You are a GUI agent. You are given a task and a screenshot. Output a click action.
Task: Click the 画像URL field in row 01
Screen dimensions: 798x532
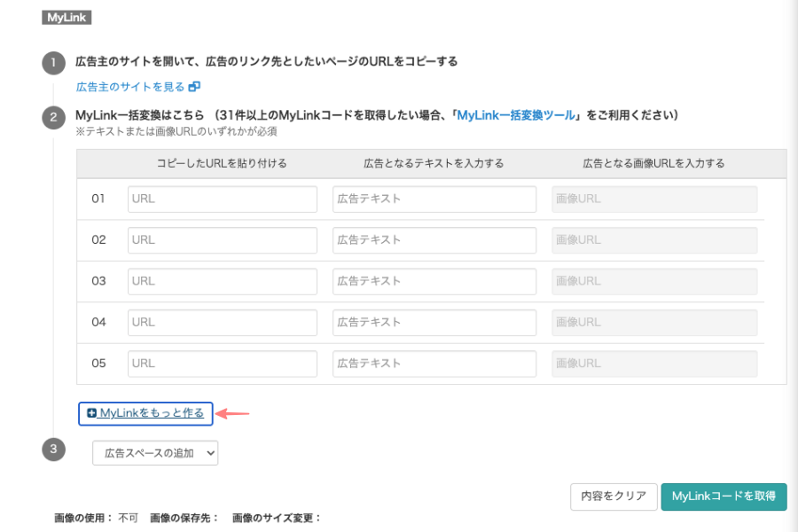tap(654, 199)
